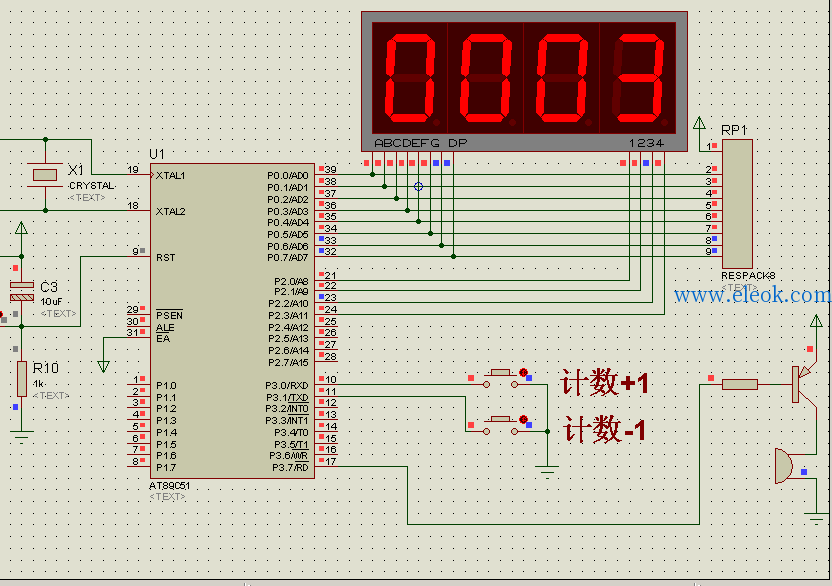Click the RST pin label
Viewport: 832px width, 586px height.
166,258
